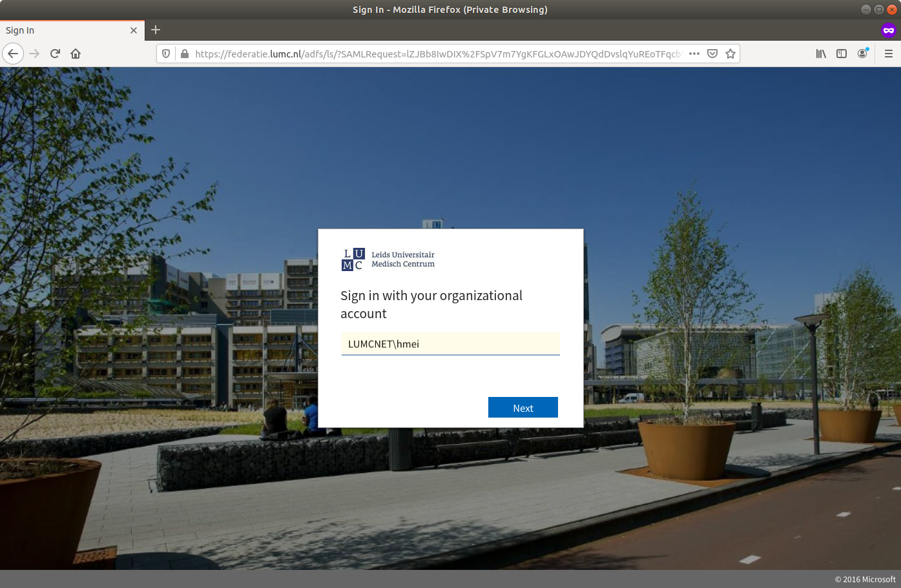Screen dimensions: 901x588
Task: Close the Firefox window
Action: pos(892,10)
